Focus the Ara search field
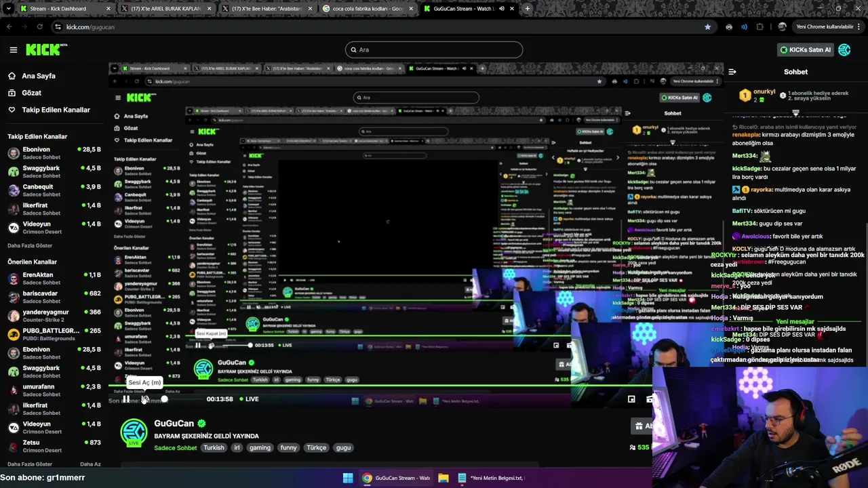 pyautogui.click(x=434, y=49)
